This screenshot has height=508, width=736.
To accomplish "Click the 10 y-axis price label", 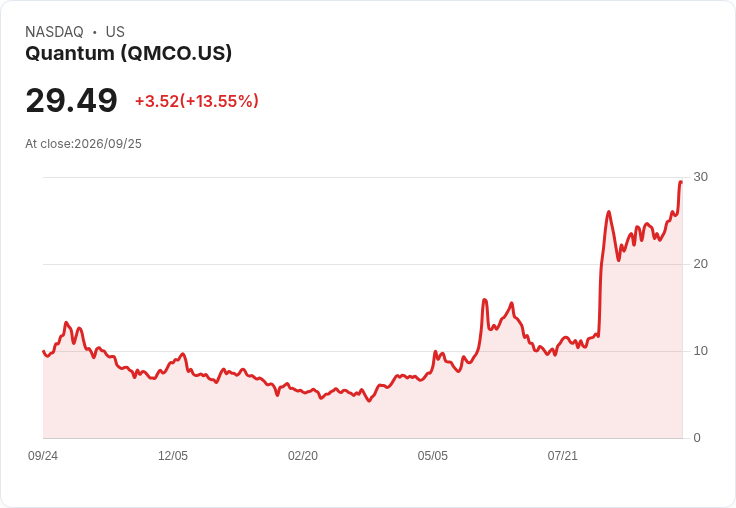I will [x=700, y=351].
